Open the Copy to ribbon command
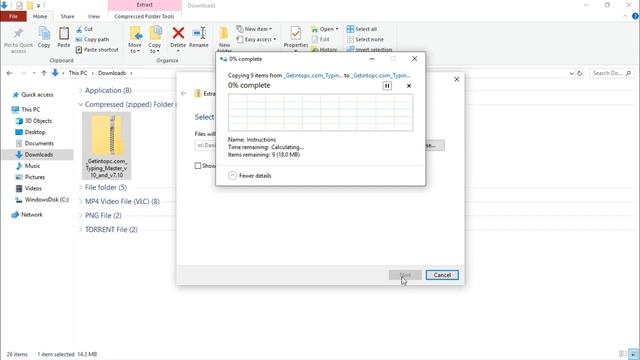Screen dimensions: 640x360 click(155, 39)
